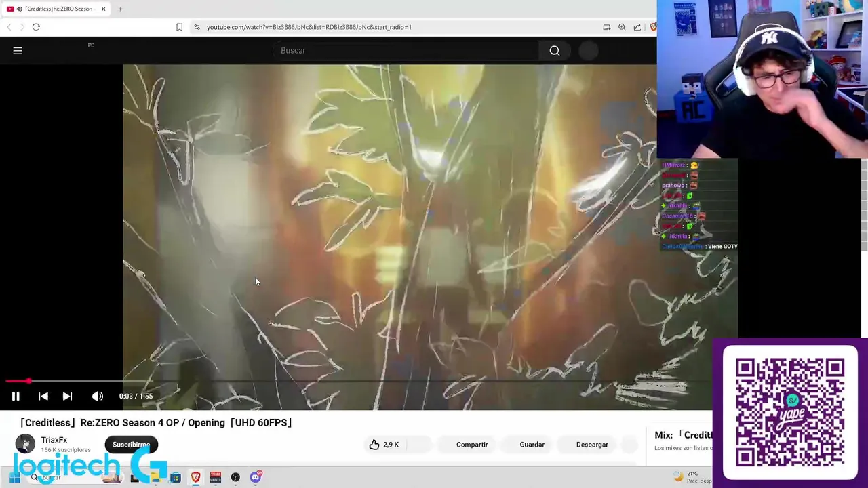The height and width of the screenshot is (488, 868).
Task: Skip to the next video
Action: tap(67, 396)
